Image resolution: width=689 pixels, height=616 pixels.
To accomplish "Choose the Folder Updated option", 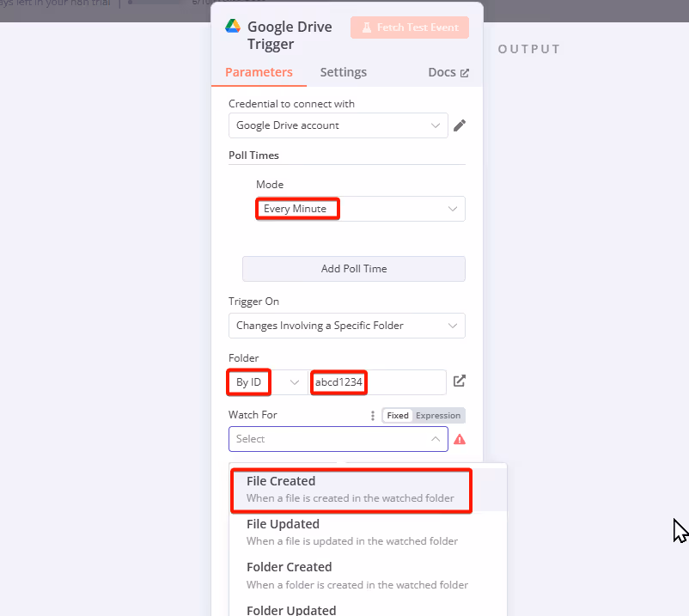I will [369, 608].
